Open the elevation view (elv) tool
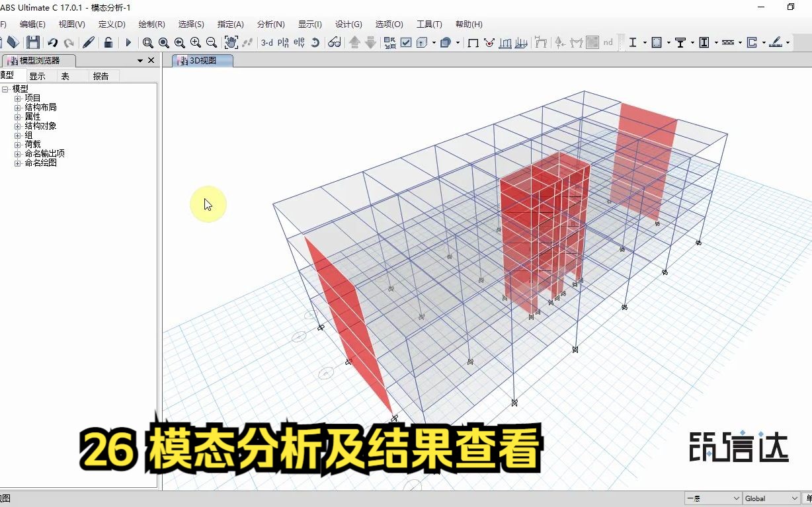812x507 pixels. click(299, 42)
